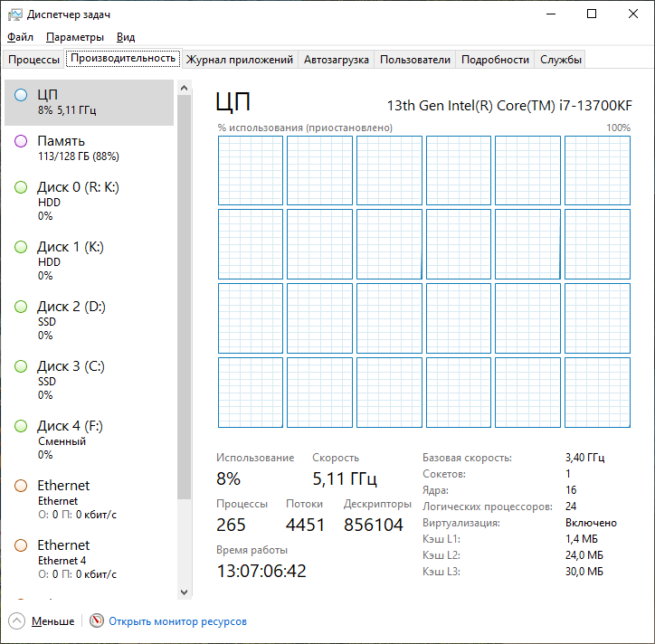Click the Меньше button label
The width and height of the screenshot is (655, 644).
52,621
